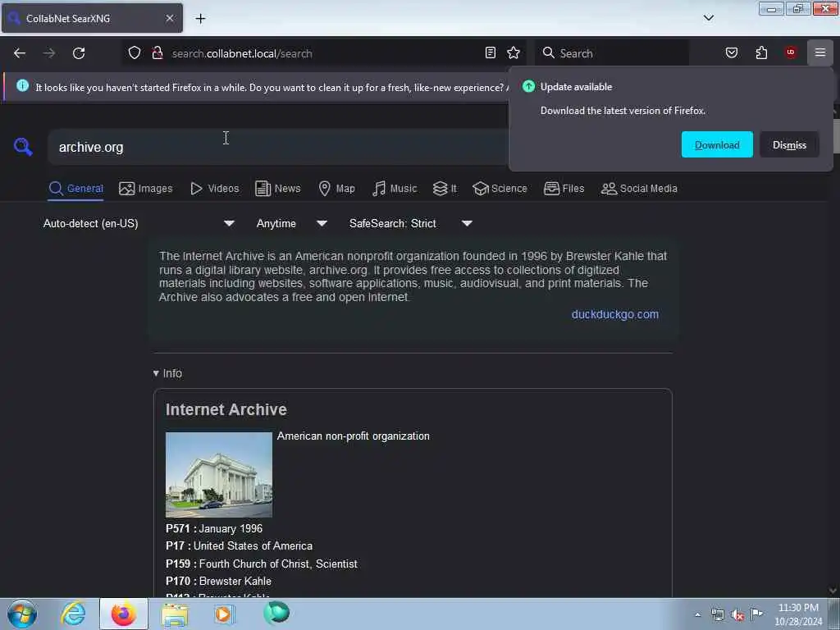This screenshot has height=630, width=840.
Task: Click the green round app taskbar icon
Action: point(276,614)
